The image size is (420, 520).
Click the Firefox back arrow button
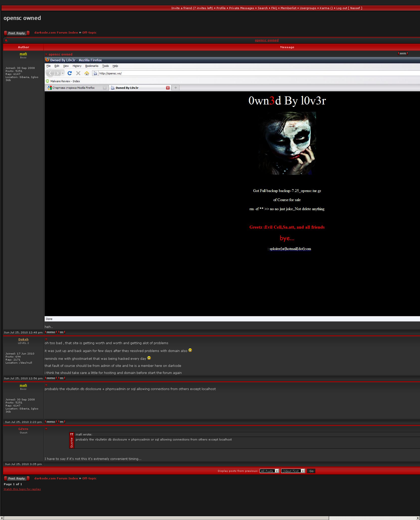[x=50, y=73]
